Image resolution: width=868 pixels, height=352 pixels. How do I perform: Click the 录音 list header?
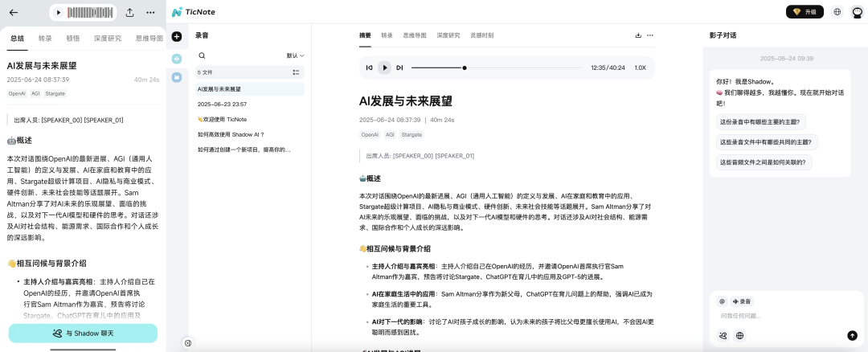[202, 35]
